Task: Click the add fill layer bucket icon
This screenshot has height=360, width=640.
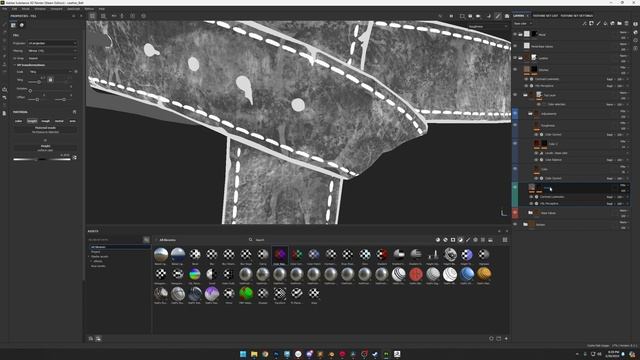Action: (x=605, y=24)
